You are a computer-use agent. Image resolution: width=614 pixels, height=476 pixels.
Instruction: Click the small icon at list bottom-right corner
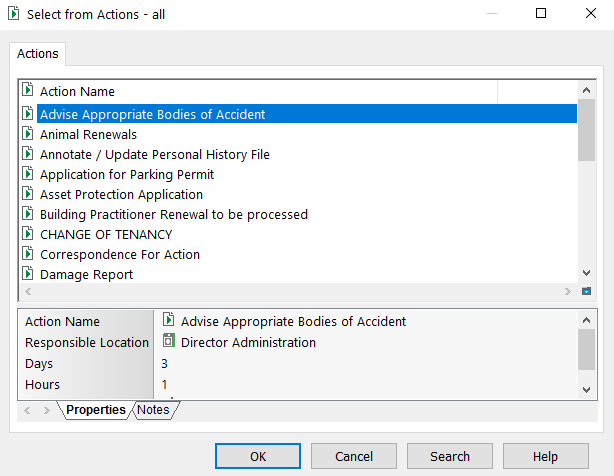point(587,291)
